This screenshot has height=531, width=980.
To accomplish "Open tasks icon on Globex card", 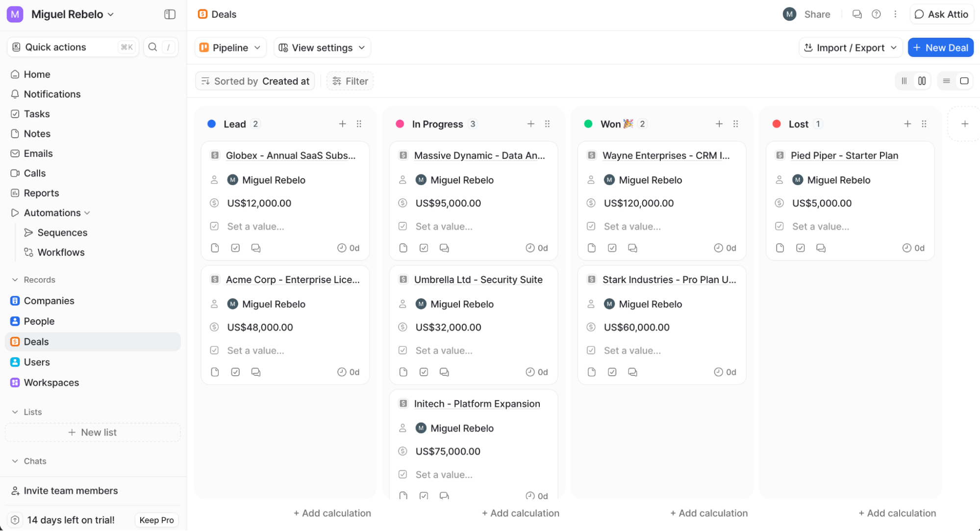I will pyautogui.click(x=235, y=248).
